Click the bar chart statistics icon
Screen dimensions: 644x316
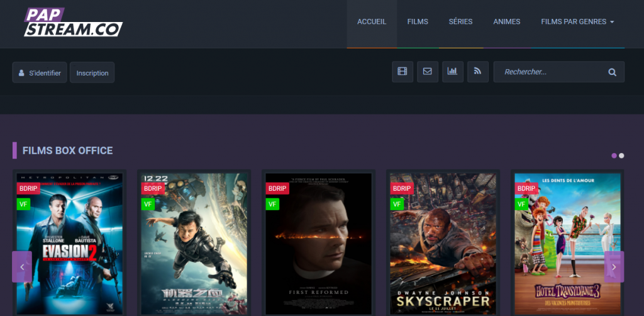[x=453, y=72]
